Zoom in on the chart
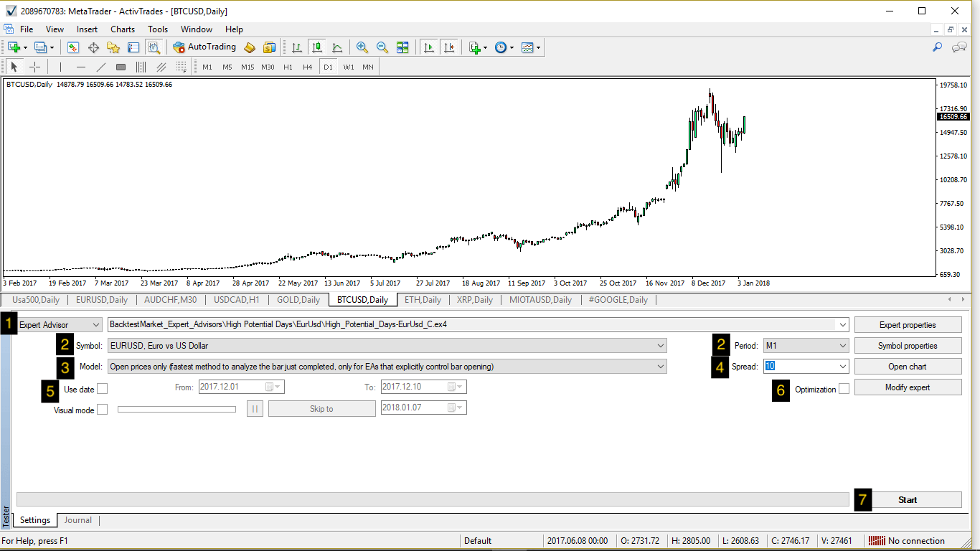980x551 pixels. click(x=362, y=47)
